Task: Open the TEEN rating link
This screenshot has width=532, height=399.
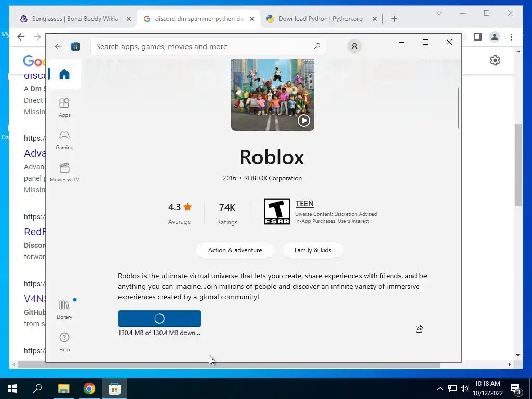Action: 304,204
